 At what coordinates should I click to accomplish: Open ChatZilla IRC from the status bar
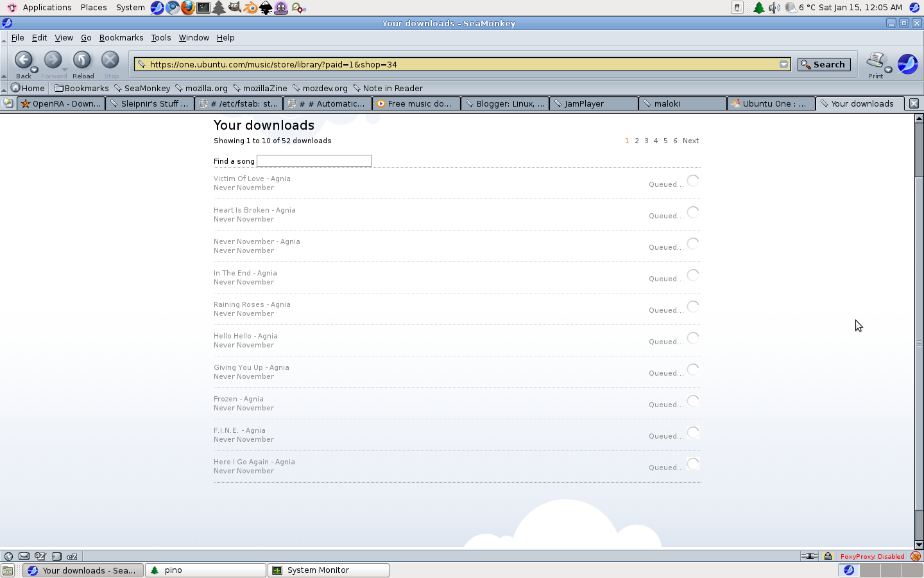[72, 556]
